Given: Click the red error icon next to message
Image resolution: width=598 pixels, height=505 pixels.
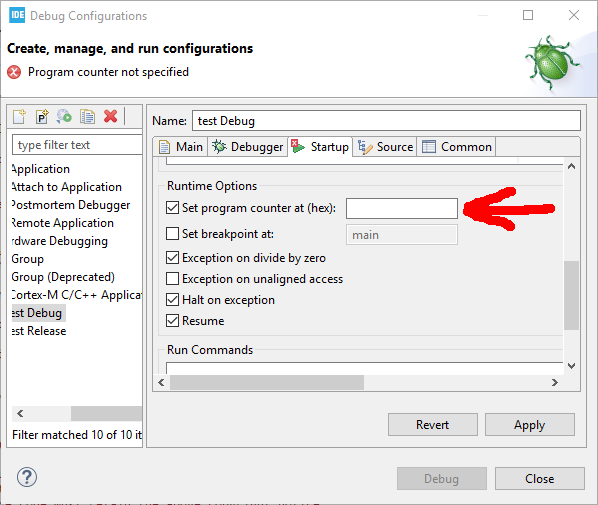Looking at the screenshot, I should tap(14, 72).
